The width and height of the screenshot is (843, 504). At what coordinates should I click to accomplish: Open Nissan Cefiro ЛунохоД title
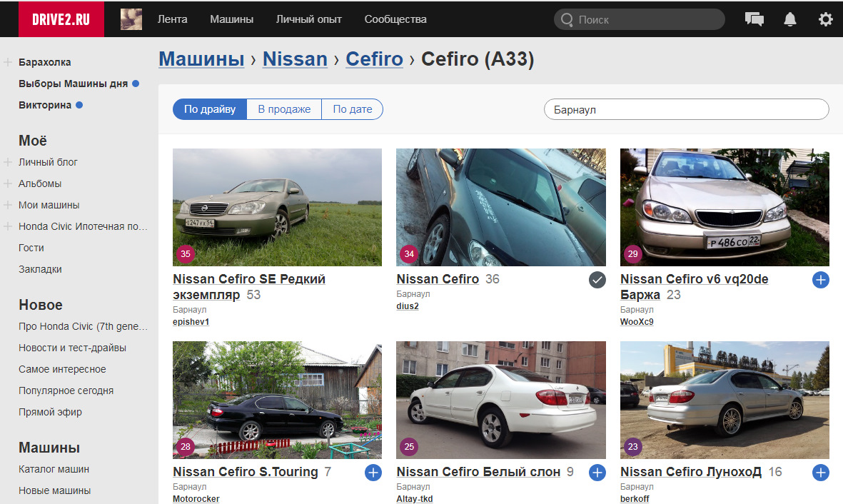point(691,472)
